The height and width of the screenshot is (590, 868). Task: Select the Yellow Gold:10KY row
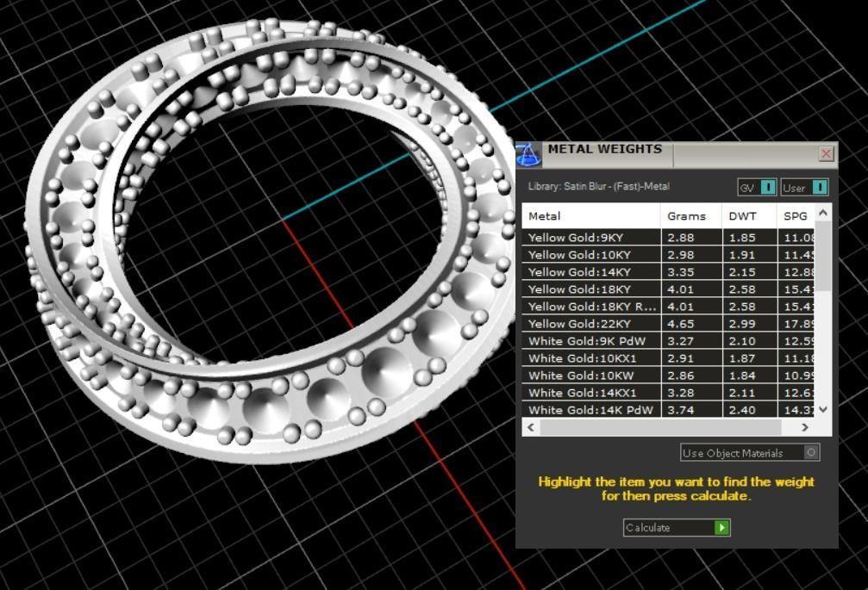click(x=668, y=255)
